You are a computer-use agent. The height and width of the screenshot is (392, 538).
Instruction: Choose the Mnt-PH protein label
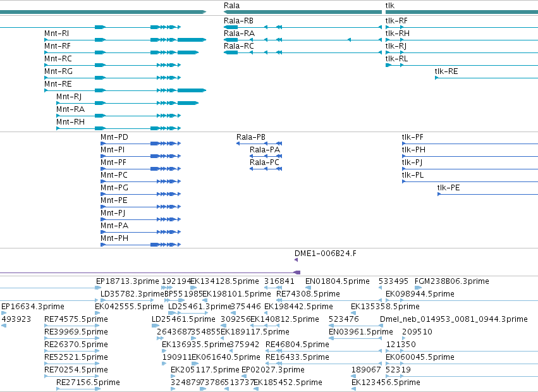coord(114,238)
